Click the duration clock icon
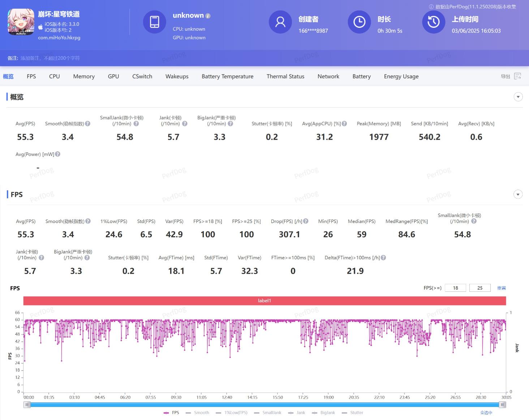This screenshot has height=420, width=529. 359,22
